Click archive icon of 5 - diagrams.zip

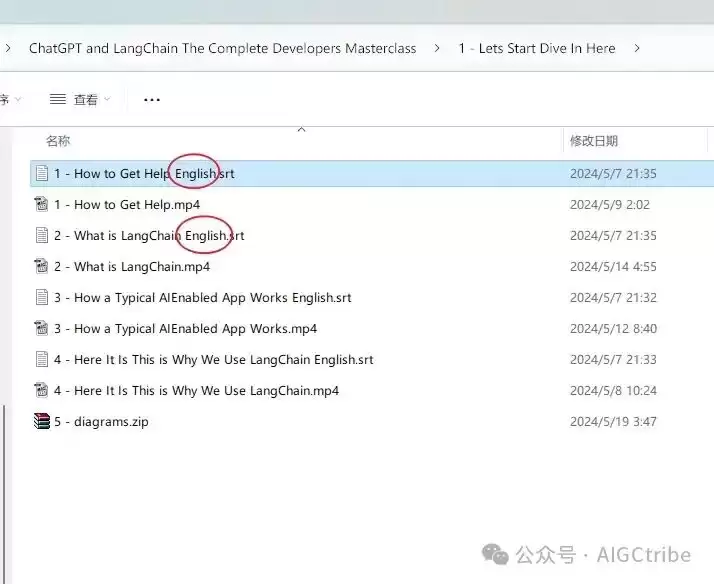(41, 421)
